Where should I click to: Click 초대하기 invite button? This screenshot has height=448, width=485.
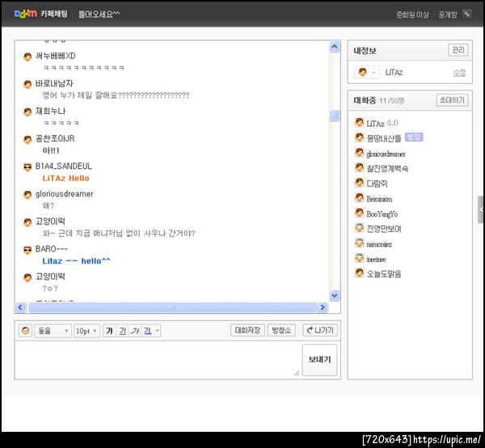coord(452,100)
